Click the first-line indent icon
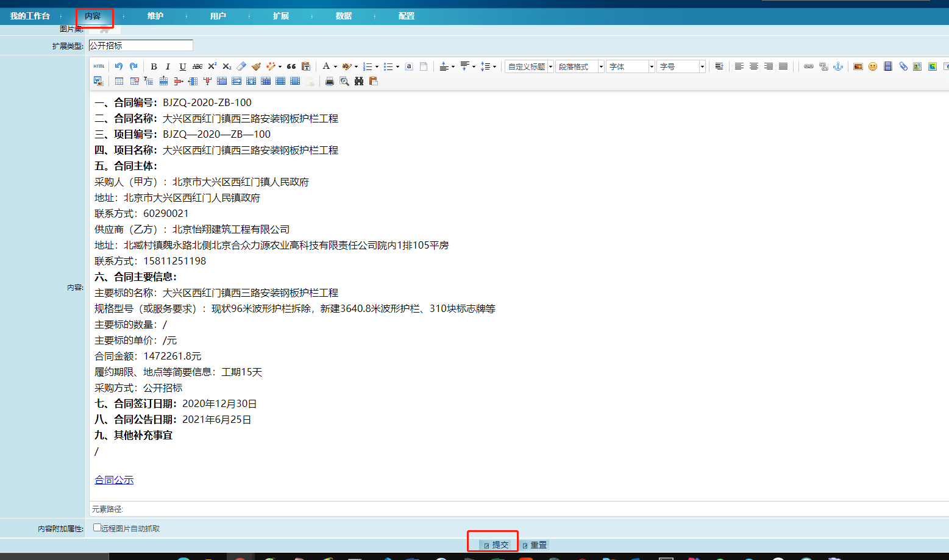Screen dimensions: 949x560 [x=719, y=66]
